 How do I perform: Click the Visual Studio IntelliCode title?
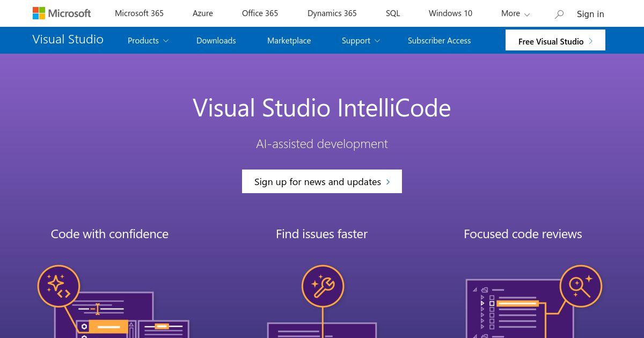pos(322,108)
